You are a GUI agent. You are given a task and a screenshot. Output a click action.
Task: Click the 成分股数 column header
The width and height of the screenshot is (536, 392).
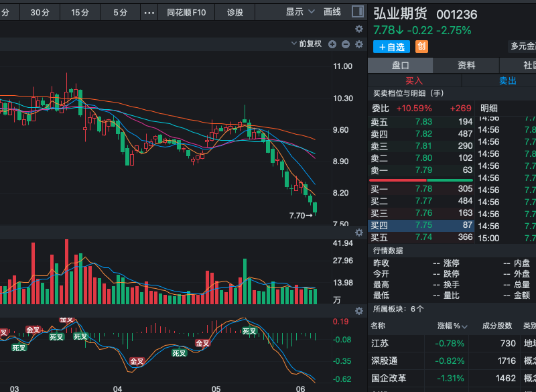pyautogui.click(x=497, y=326)
